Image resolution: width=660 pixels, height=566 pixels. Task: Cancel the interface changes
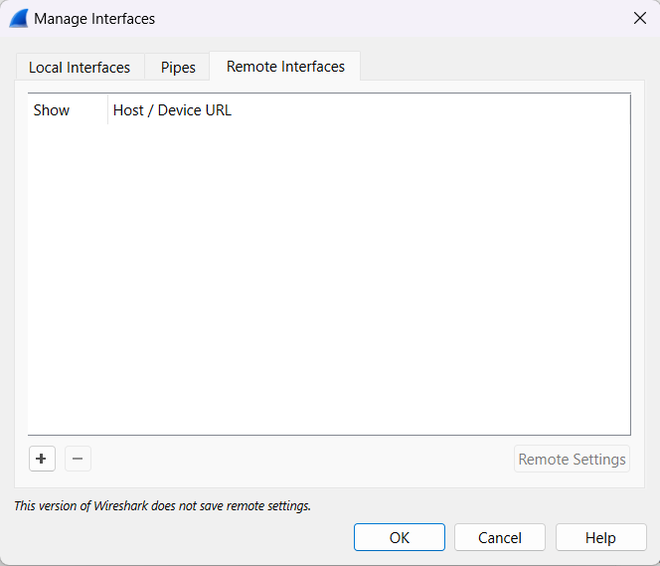click(x=499, y=537)
